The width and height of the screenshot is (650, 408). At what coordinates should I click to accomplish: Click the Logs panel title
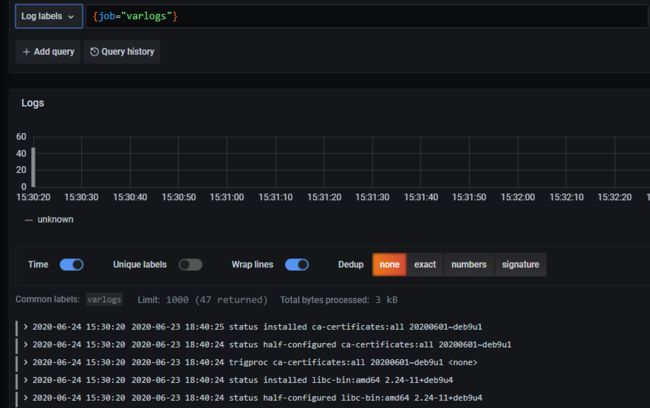click(x=33, y=103)
